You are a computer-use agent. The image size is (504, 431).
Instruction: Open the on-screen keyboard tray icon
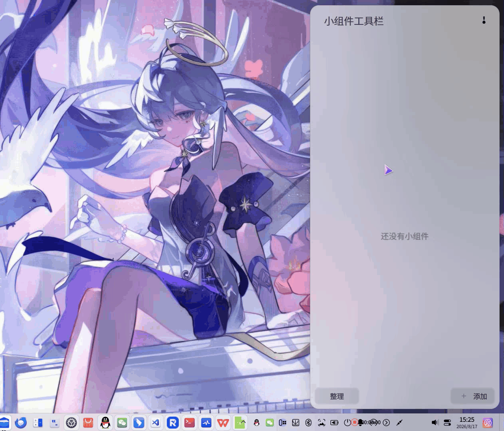click(x=296, y=422)
